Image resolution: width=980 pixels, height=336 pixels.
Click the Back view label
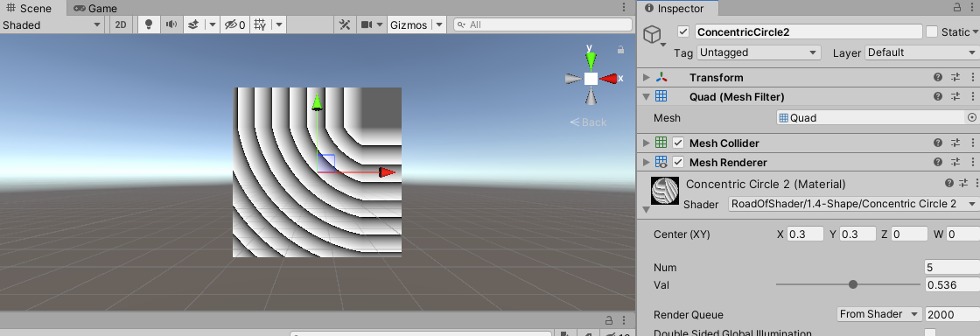coord(588,122)
